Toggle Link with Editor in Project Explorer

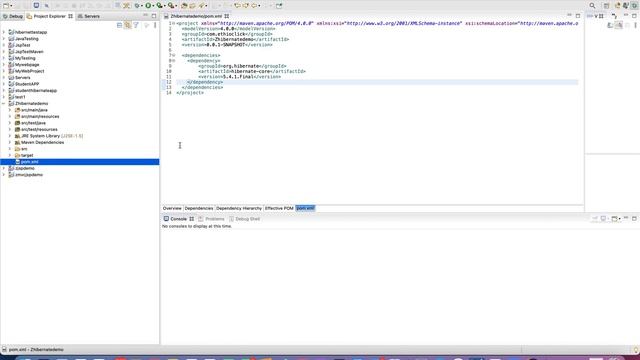pos(128,25)
